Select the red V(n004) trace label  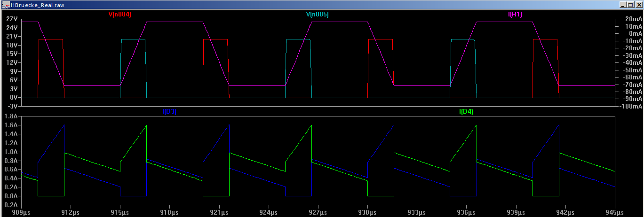119,15
